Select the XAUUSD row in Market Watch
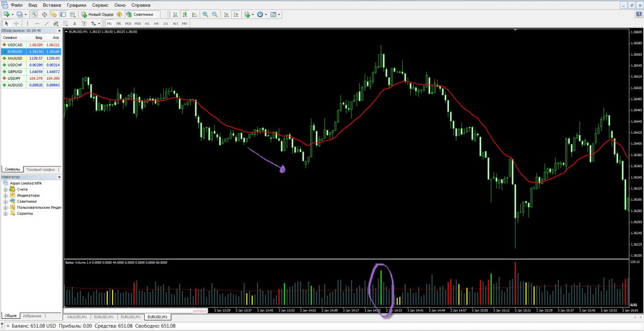Image resolution: width=644 pixels, height=331 pixels. tap(31, 58)
